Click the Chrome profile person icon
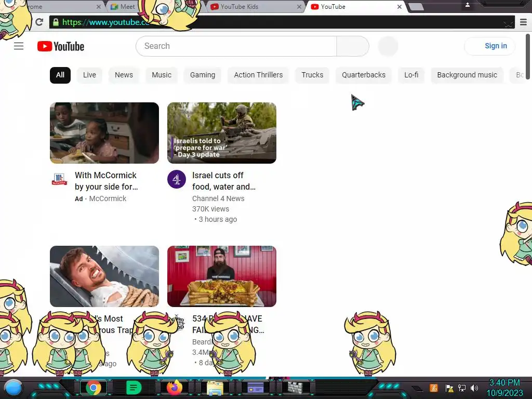Image resolution: width=532 pixels, height=399 pixels. pyautogui.click(x=467, y=5)
